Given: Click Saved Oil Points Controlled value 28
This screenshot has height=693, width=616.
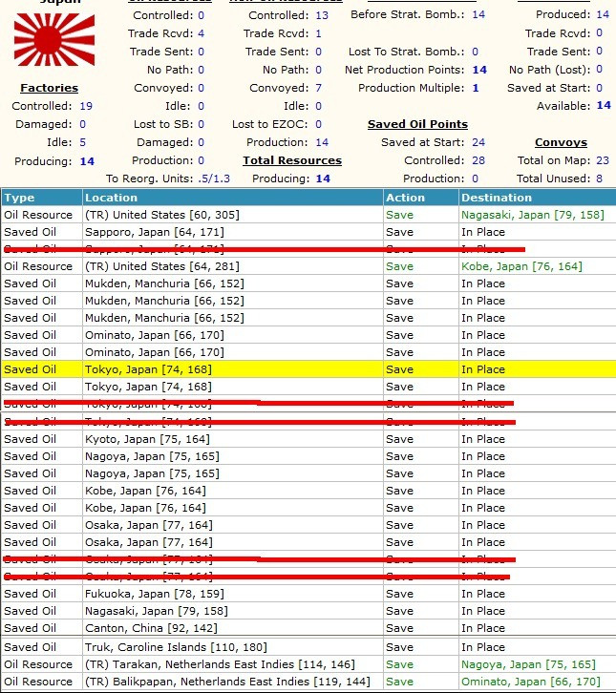Looking at the screenshot, I should pyautogui.click(x=478, y=160).
